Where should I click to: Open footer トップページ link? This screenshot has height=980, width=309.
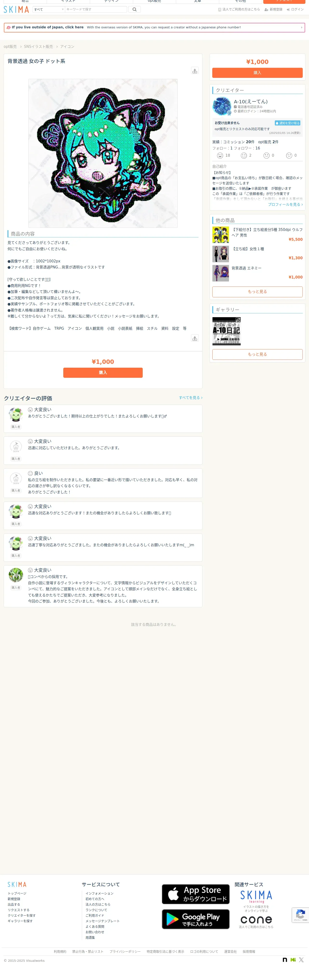pos(17,894)
